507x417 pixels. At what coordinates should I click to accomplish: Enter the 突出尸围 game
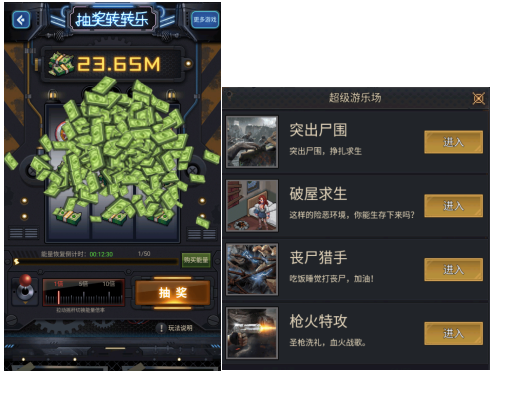click(x=453, y=142)
